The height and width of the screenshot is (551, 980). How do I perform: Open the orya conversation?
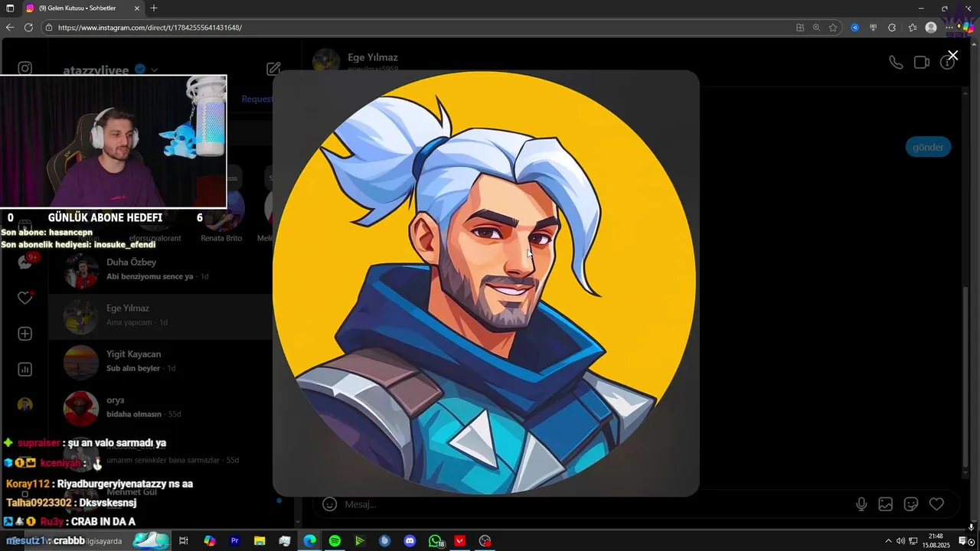coord(160,407)
